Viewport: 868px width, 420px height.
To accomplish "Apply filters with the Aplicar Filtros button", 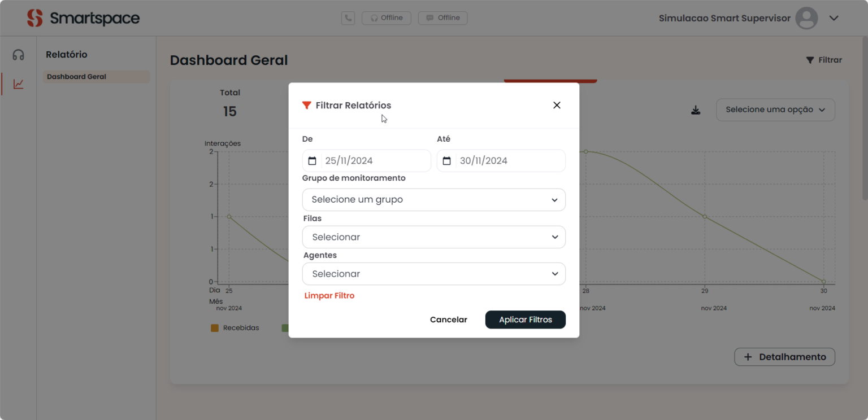I will (x=525, y=320).
